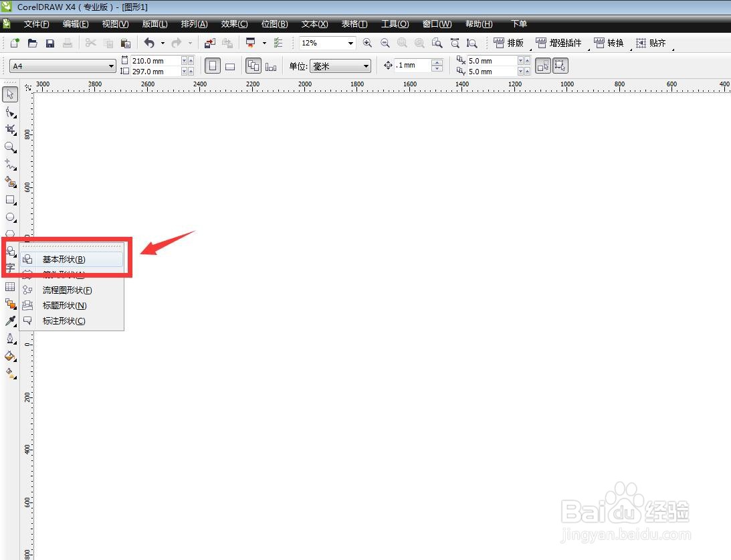Select the Interactive Fill tool
The height and width of the screenshot is (560, 731).
tap(10, 374)
